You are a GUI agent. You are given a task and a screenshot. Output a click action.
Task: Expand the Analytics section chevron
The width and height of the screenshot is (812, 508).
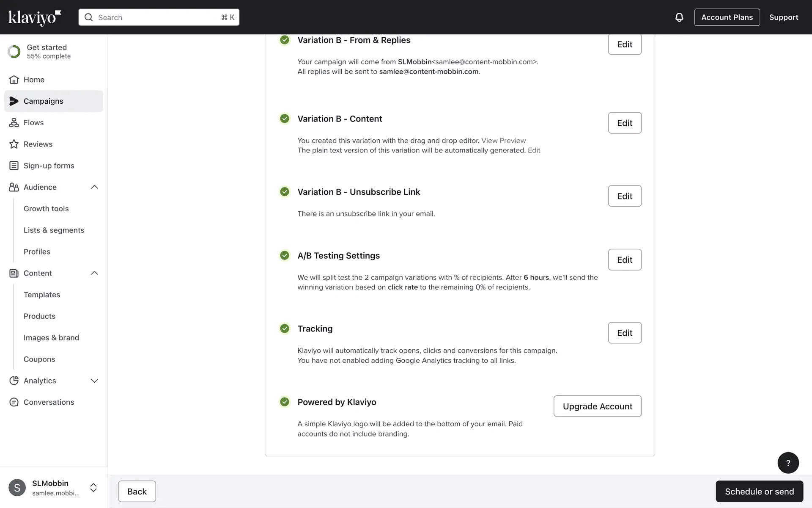click(94, 381)
